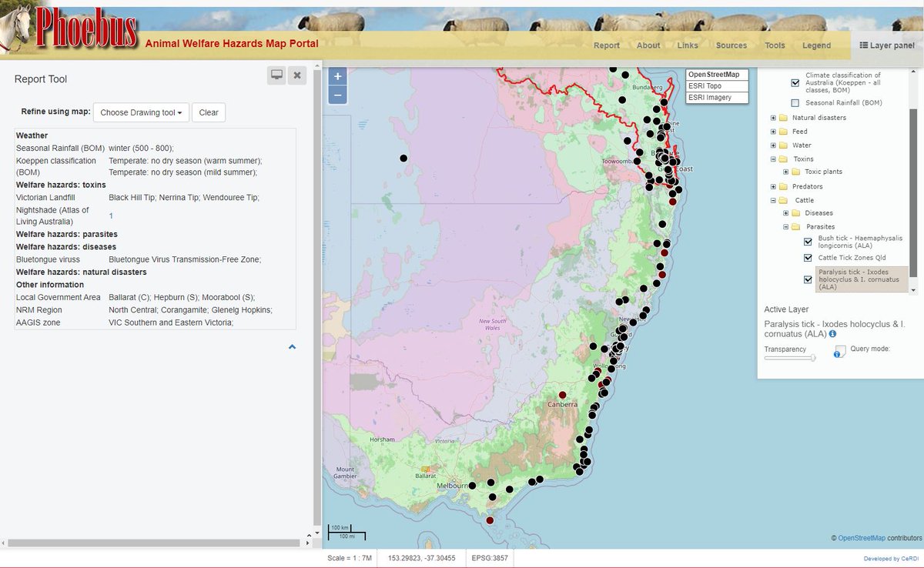Click the Diseases folder icon
Screen dimensions: 924x568
point(796,213)
